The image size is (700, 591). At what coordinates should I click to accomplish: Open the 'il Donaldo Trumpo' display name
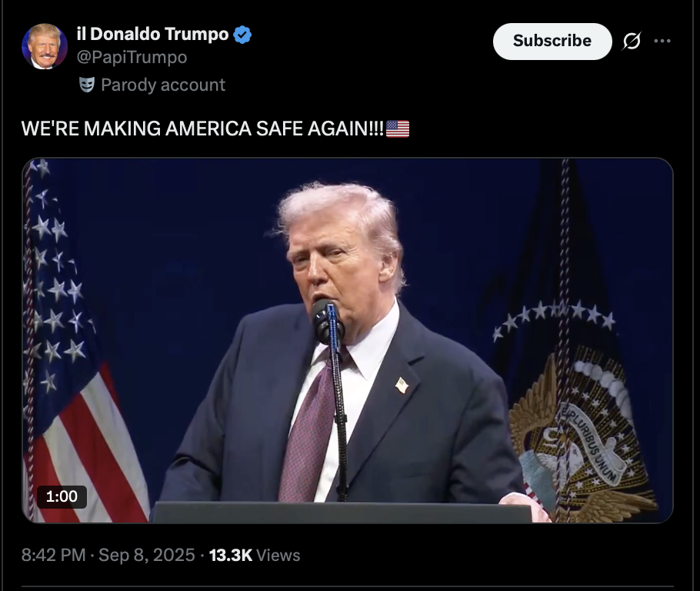152,34
